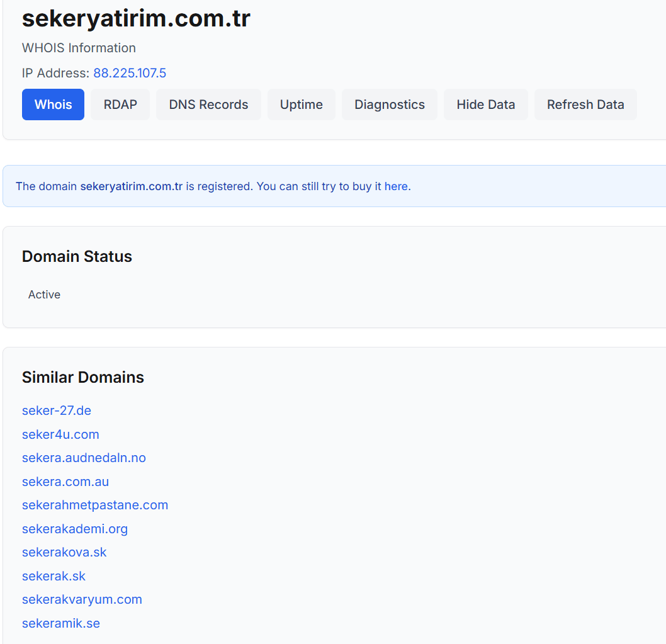
Task: Click the 'here' link to buy the domain
Action: (x=397, y=186)
